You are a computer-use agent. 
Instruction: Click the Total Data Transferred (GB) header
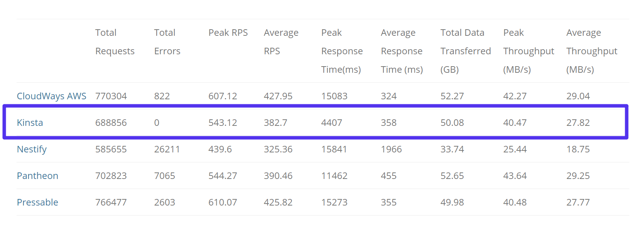tap(465, 51)
